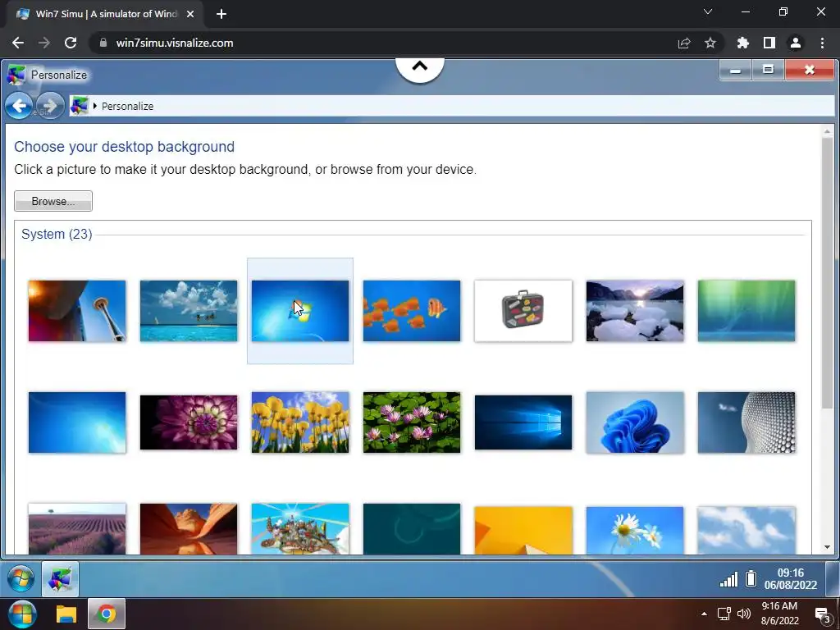Viewport: 840px width, 630px height.
Task: Click the Personalize taskbar button in simulator
Action: pyautogui.click(x=60, y=578)
